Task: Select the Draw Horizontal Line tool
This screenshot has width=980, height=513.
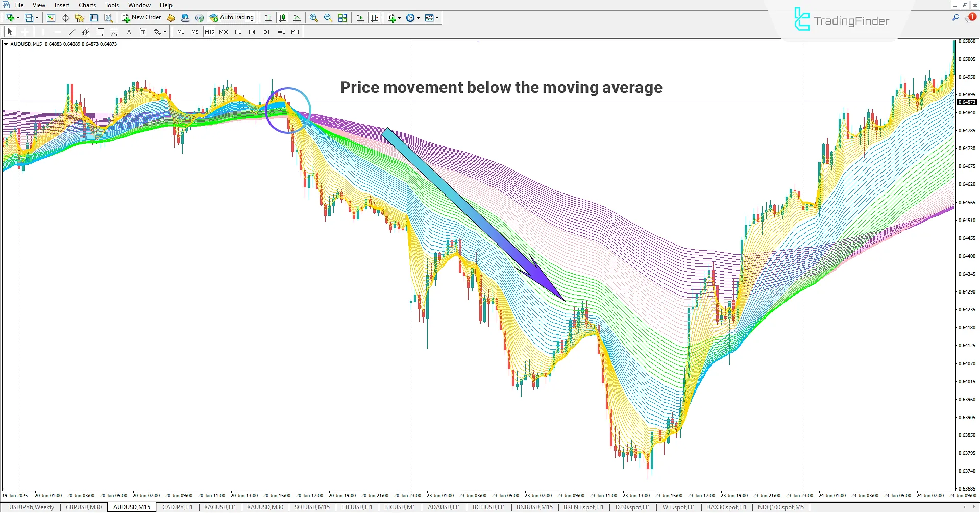Action: (x=58, y=31)
